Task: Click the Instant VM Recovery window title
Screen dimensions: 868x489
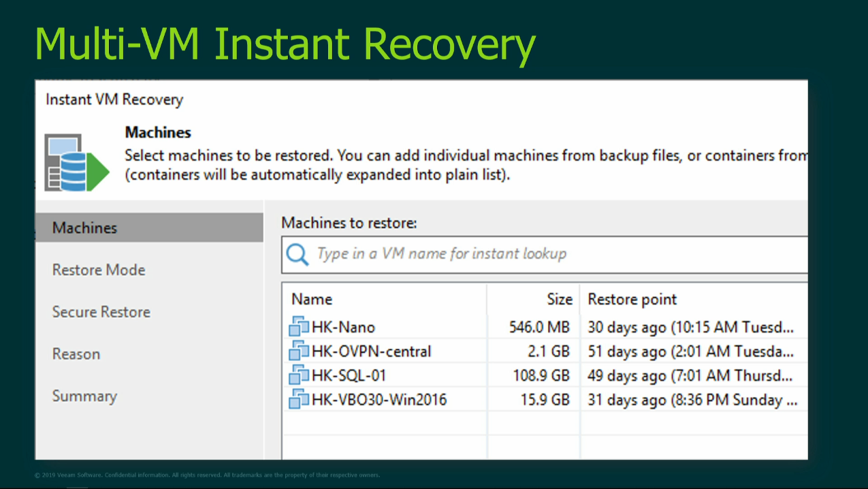Action: point(114,99)
